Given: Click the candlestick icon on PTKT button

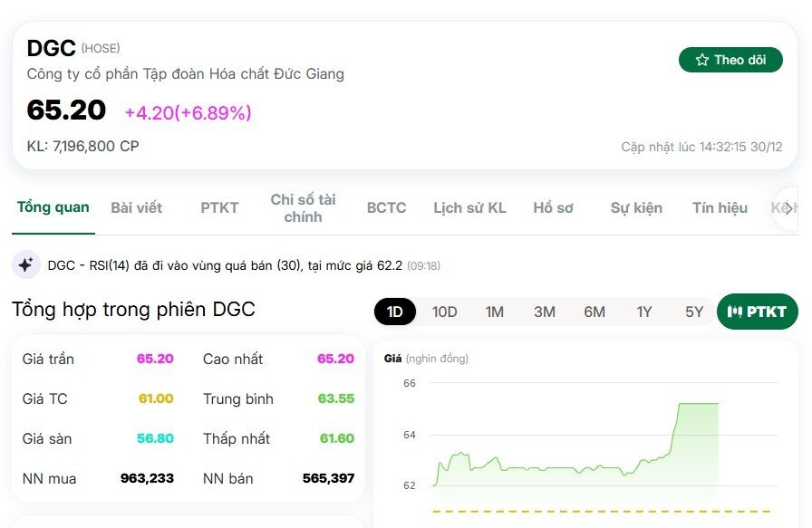Looking at the screenshot, I should pos(734,312).
